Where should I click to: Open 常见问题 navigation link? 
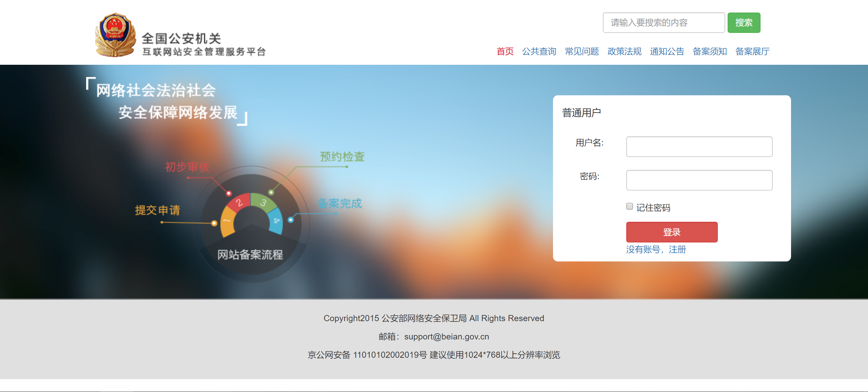[582, 52]
